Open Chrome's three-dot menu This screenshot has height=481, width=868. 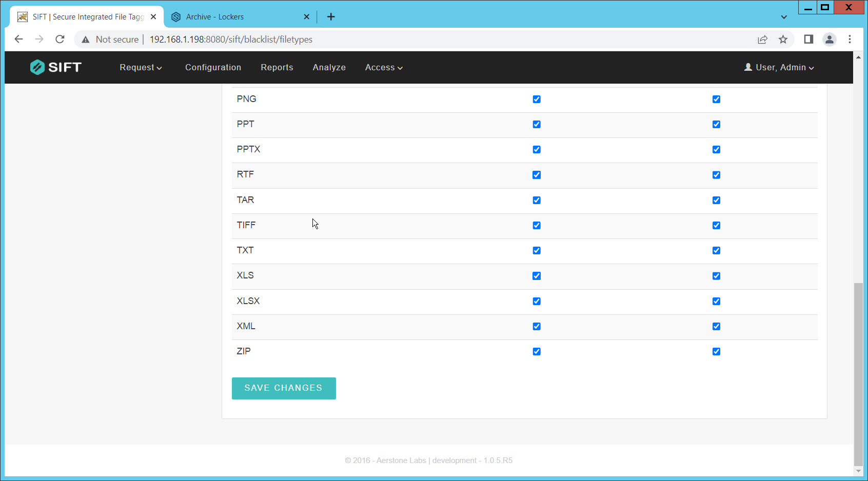[850, 39]
